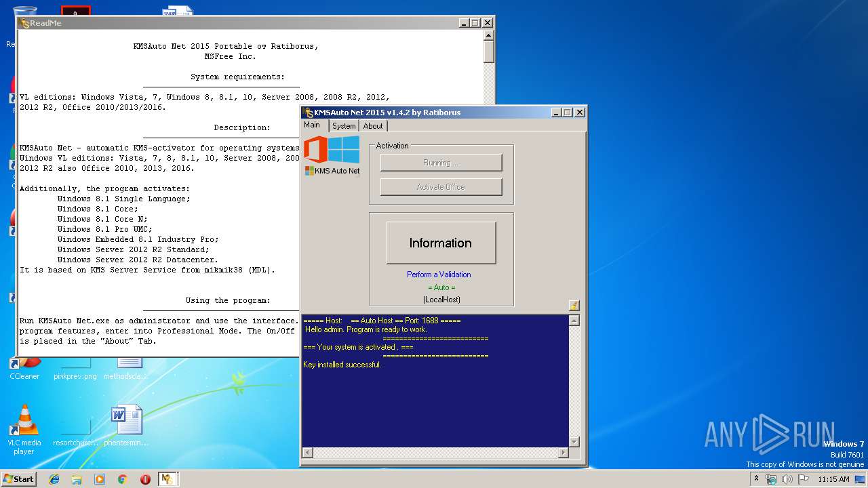This screenshot has width=868, height=488.
Task: Open the CCleaner desktop shortcut
Action: click(24, 369)
